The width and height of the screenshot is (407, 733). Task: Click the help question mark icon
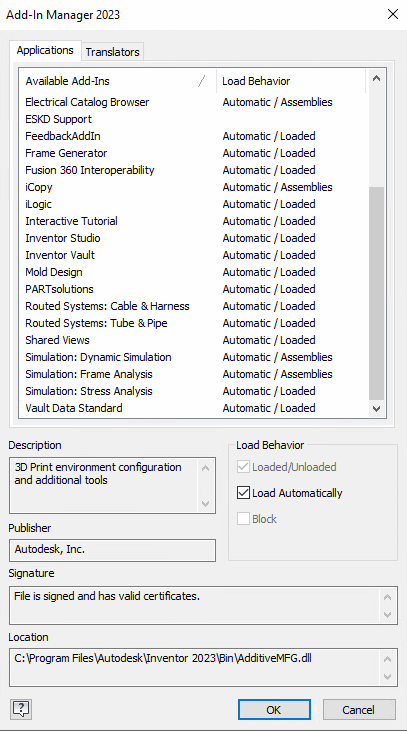(x=21, y=709)
